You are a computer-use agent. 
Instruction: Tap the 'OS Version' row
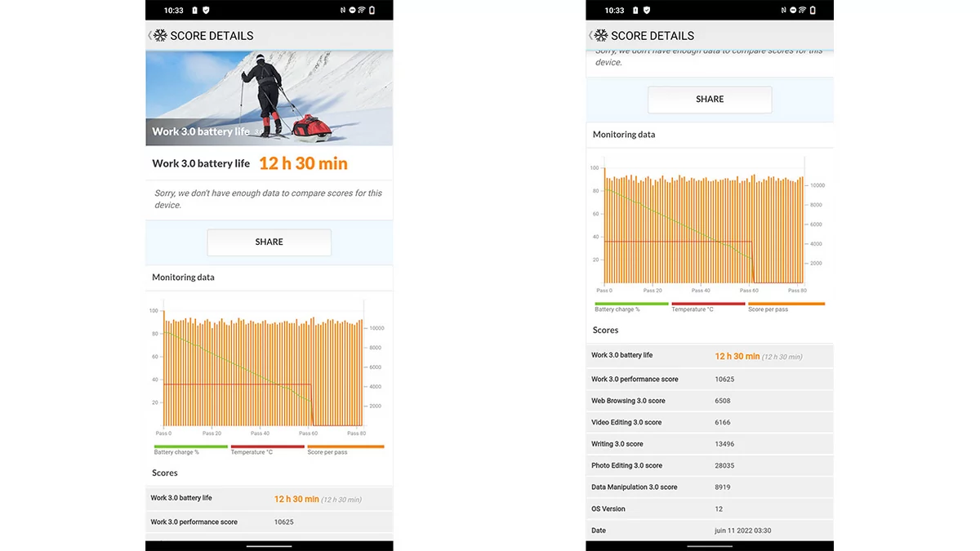710,509
